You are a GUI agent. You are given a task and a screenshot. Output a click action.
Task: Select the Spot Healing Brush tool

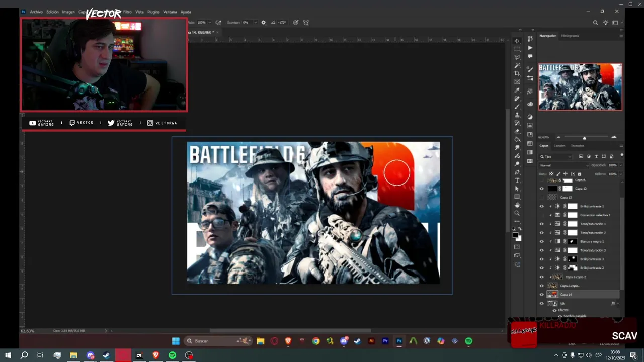pyautogui.click(x=517, y=99)
